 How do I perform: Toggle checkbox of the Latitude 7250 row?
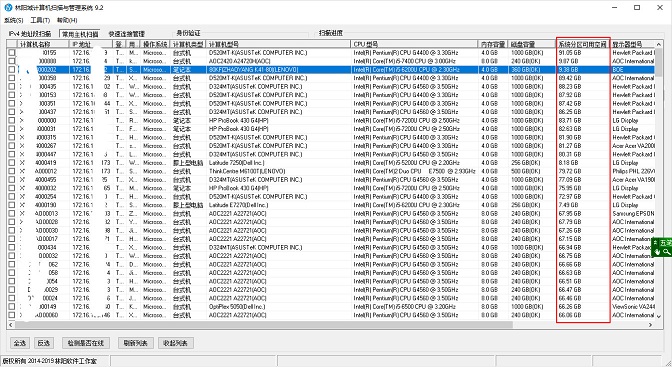[x=12, y=163]
